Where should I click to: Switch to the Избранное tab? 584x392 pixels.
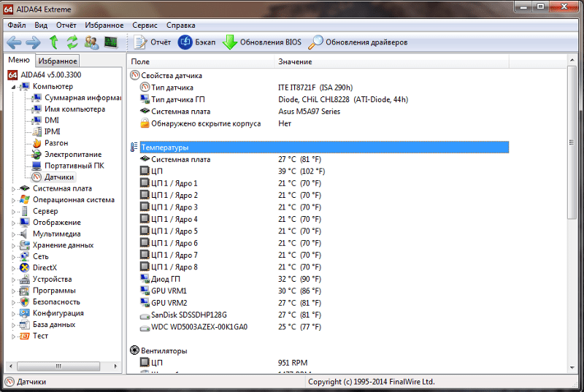click(x=58, y=61)
